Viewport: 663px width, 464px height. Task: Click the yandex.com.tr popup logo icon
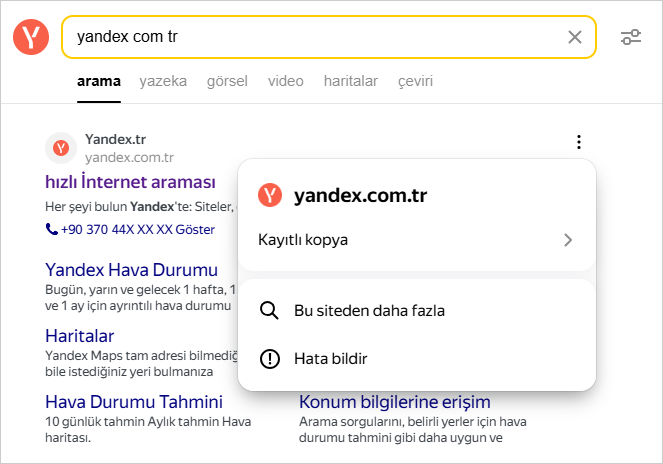270,195
